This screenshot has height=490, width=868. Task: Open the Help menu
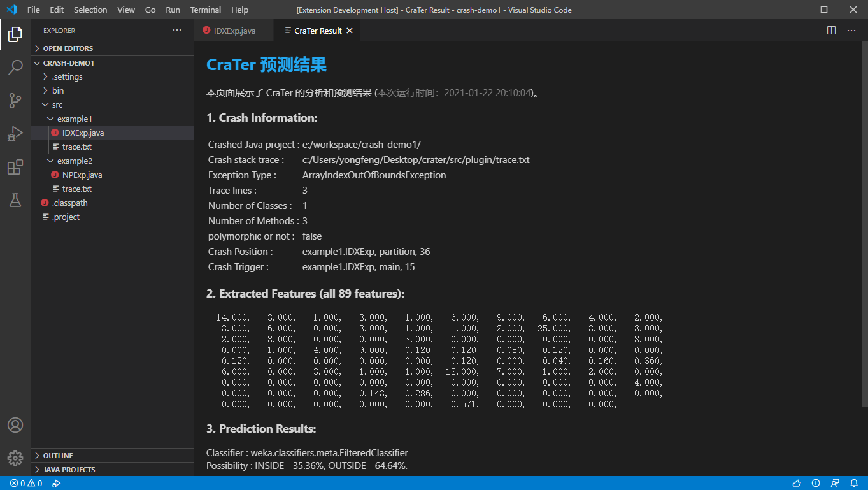click(240, 10)
